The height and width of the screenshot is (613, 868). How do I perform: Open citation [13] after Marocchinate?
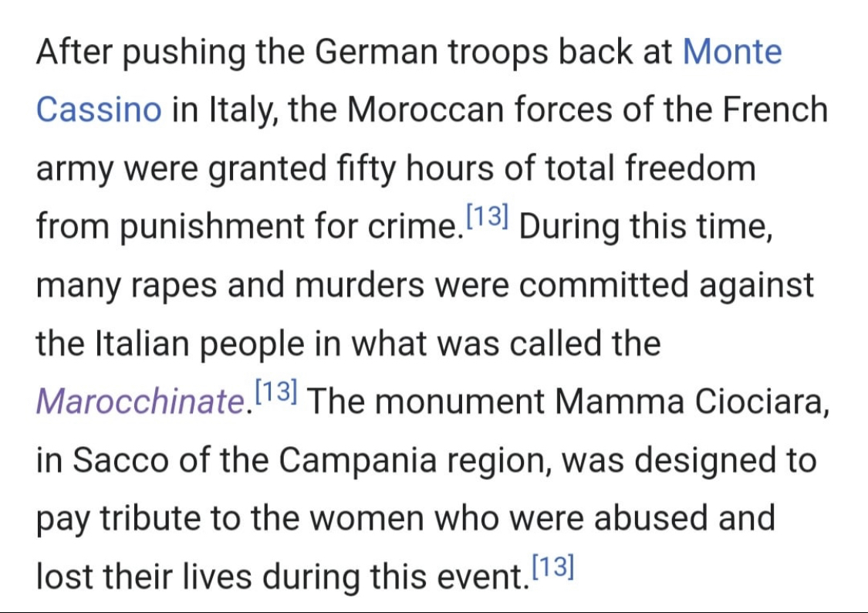[x=276, y=391]
